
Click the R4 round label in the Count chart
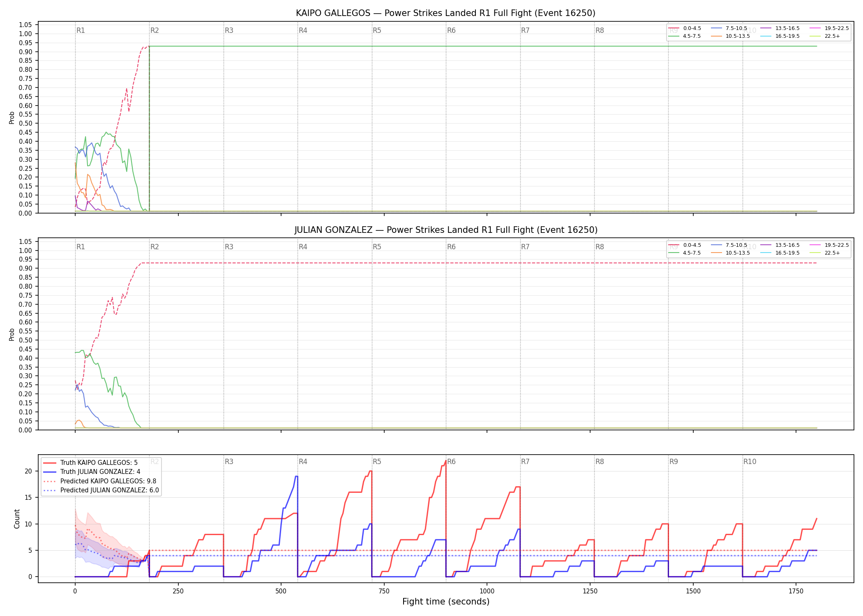pos(303,462)
